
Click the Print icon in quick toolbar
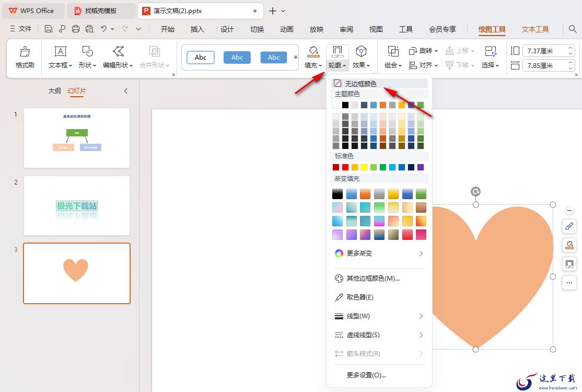pyautogui.click(x=76, y=29)
